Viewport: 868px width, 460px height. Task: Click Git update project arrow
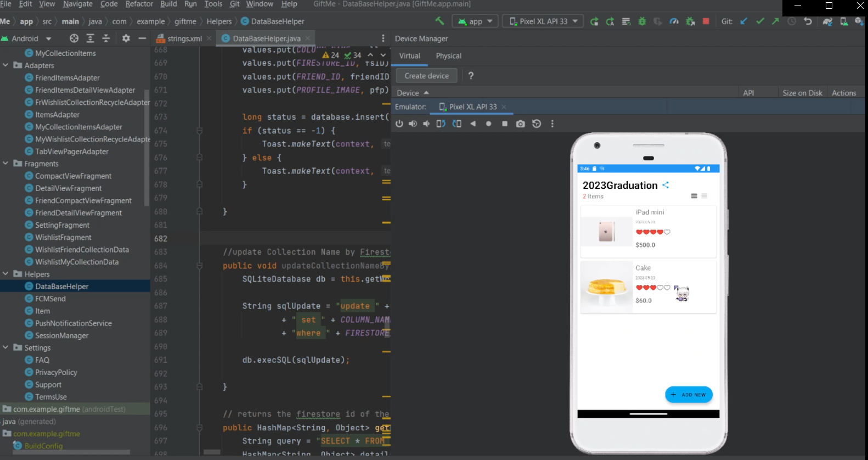[744, 21]
